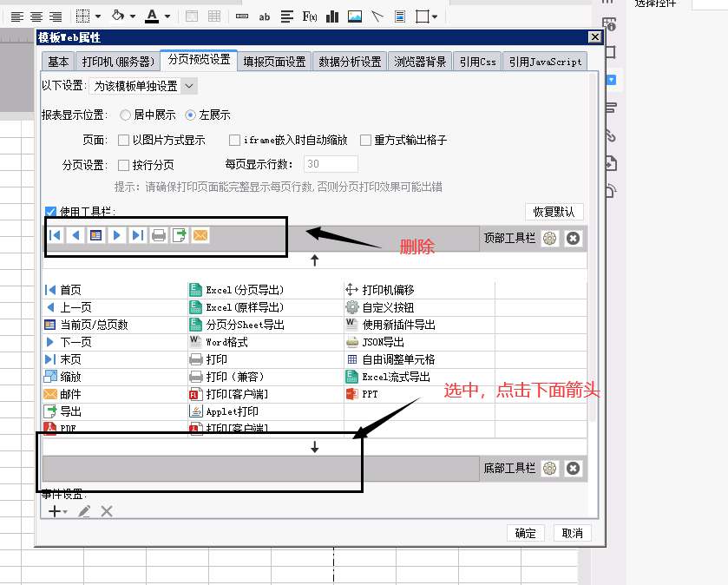Click the export icon in top toolbar
The width and height of the screenshot is (728, 585).
[x=180, y=235]
